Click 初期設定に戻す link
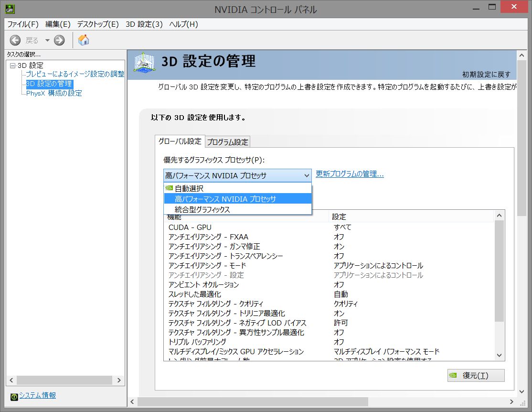 click(x=486, y=75)
